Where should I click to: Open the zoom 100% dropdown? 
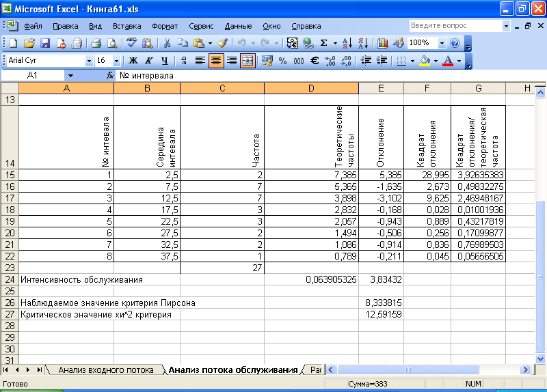click(441, 43)
